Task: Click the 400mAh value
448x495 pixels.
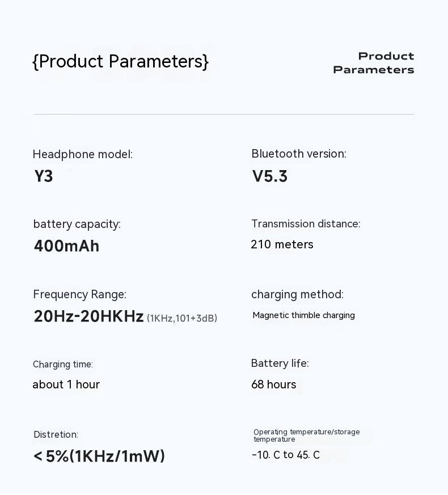Action: click(x=66, y=246)
